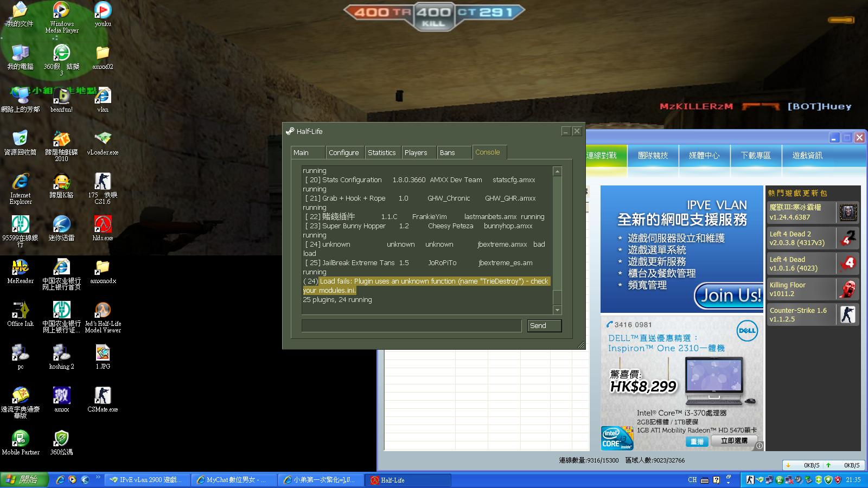
Task: Open 媒體中心 tab in vLan window
Action: click(x=704, y=156)
